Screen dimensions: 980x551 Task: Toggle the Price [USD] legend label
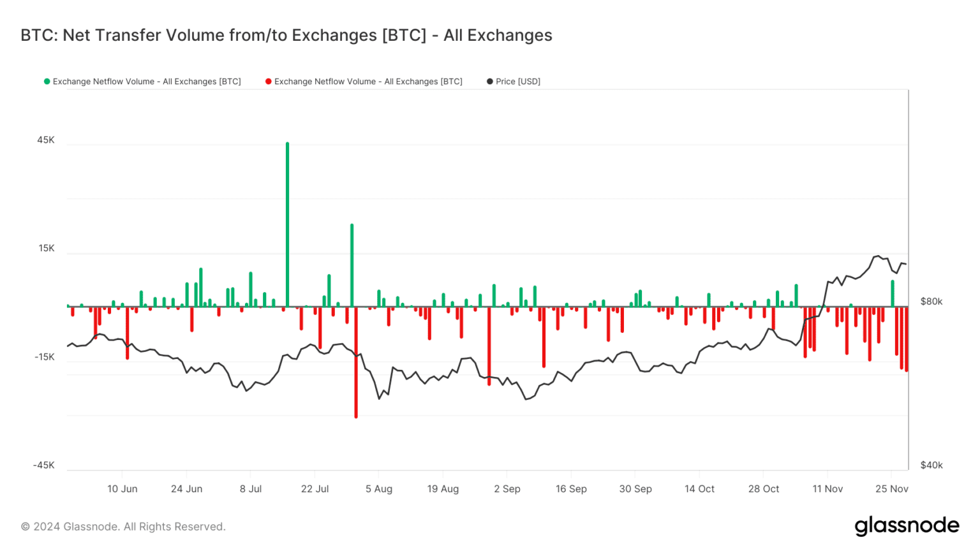[517, 82]
